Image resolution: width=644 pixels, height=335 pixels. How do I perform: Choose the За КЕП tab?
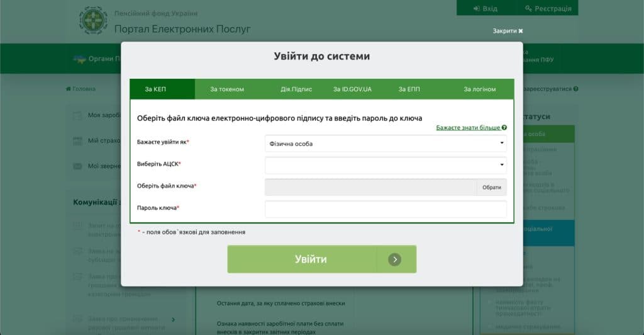click(156, 89)
